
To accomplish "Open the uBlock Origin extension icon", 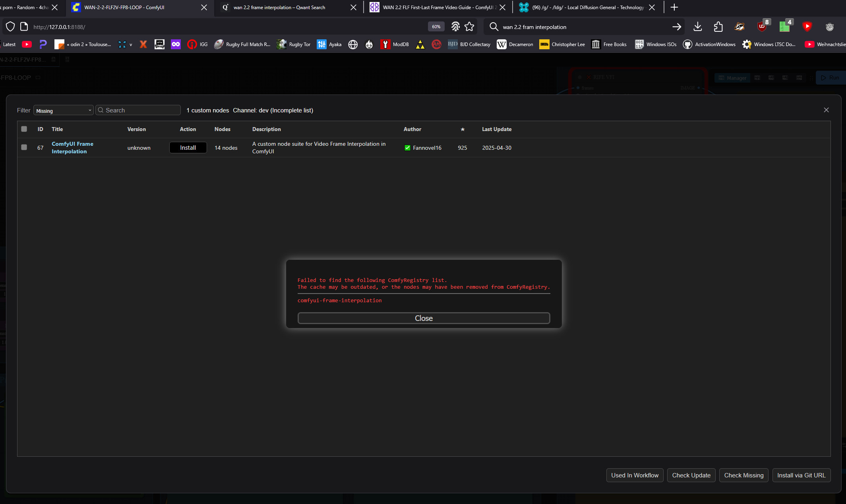I will [x=762, y=27].
